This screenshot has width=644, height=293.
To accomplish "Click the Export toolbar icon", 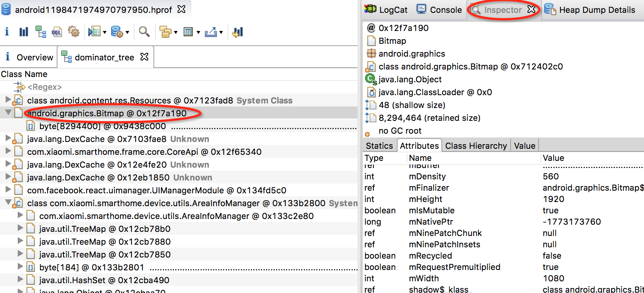I will pyautogui.click(x=211, y=32).
